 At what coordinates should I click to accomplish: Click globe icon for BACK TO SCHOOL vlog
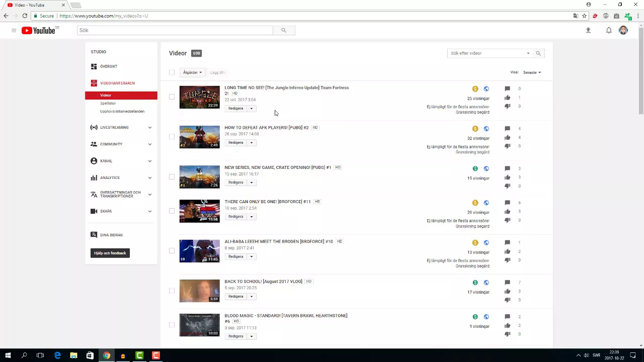[x=486, y=283]
